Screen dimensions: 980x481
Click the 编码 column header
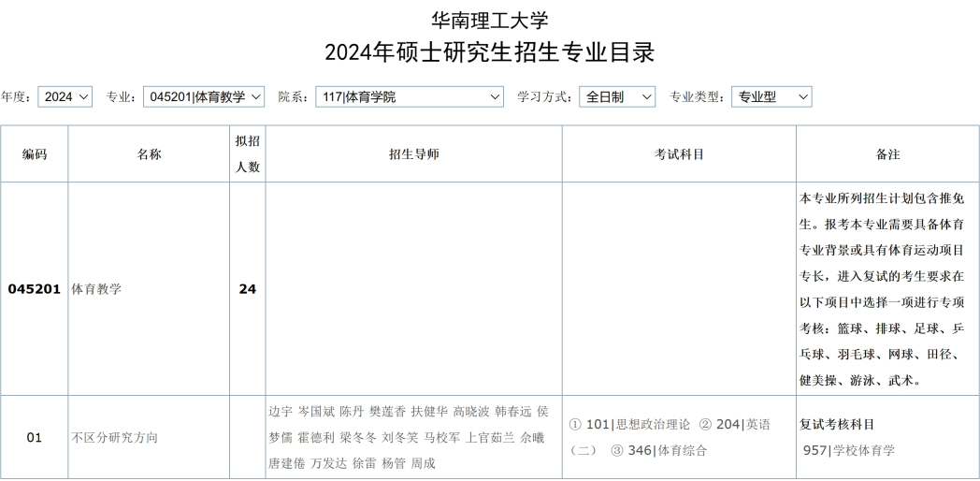pyautogui.click(x=35, y=154)
